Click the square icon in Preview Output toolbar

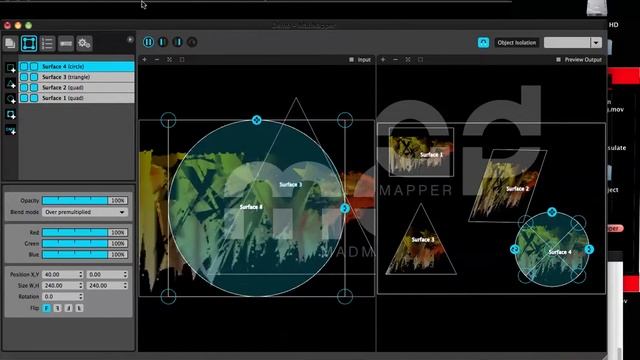tap(420, 60)
